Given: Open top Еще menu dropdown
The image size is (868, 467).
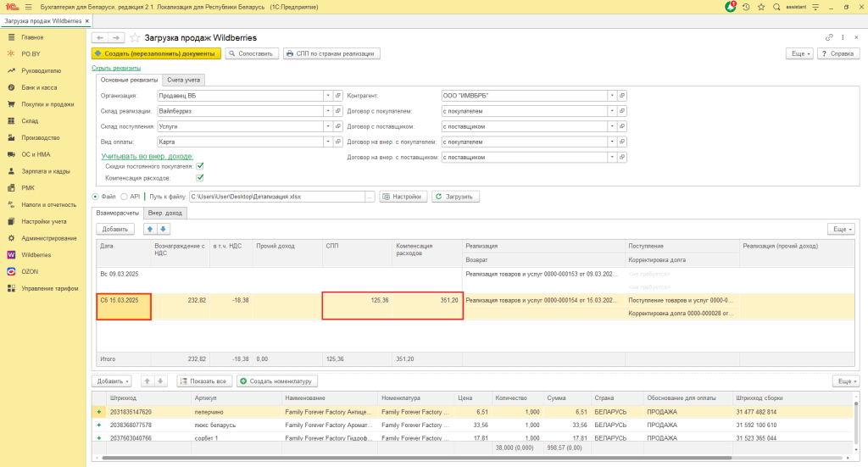Looking at the screenshot, I should tap(800, 53).
